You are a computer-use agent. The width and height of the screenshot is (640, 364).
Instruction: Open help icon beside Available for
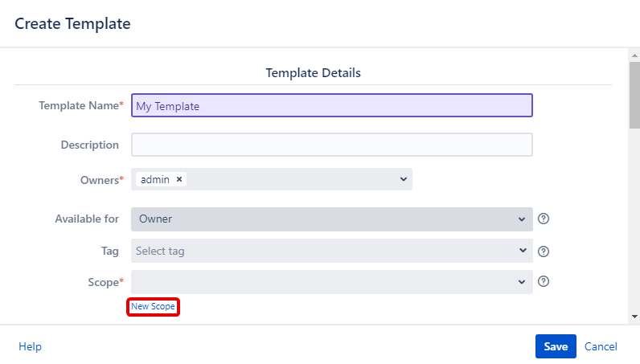544,219
